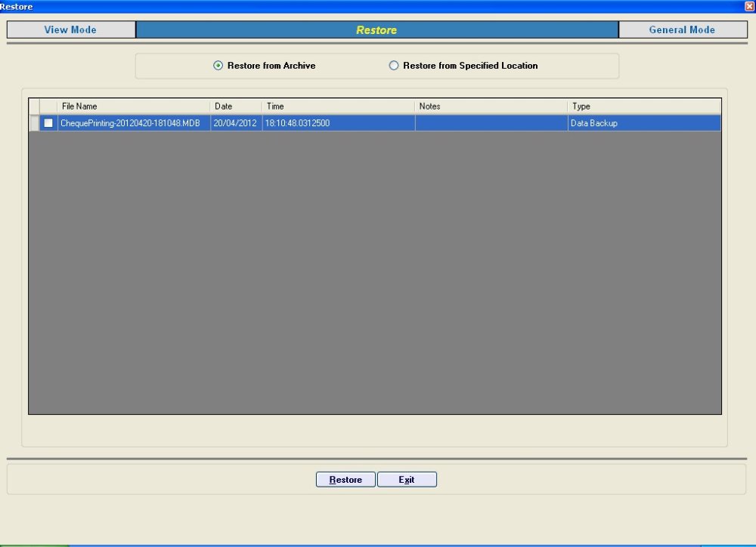Click the Notes column header

pyautogui.click(x=491, y=106)
